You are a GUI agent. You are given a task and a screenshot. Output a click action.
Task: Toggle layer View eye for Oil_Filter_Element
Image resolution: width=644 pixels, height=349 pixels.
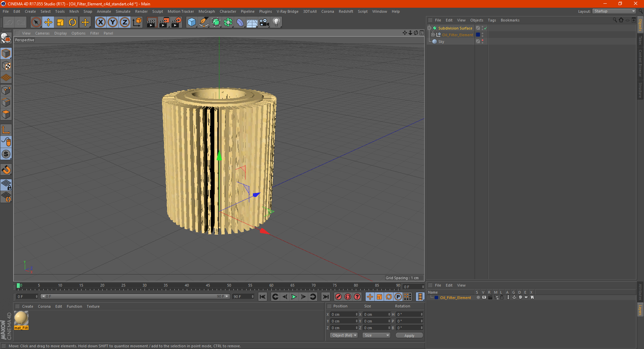click(x=484, y=297)
